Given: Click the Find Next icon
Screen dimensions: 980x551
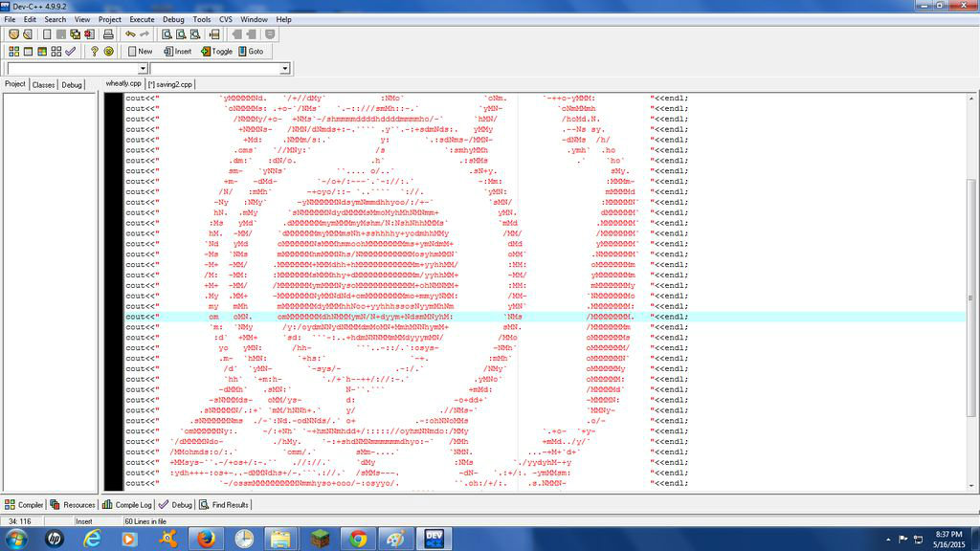Looking at the screenshot, I should pyautogui.click(x=195, y=34).
